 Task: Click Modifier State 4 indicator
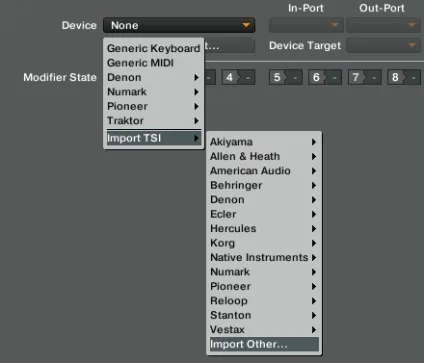[x=239, y=77]
